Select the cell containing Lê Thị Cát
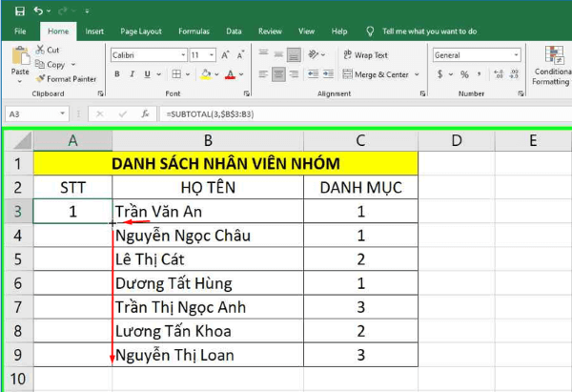This screenshot has width=572, height=392. (x=208, y=259)
